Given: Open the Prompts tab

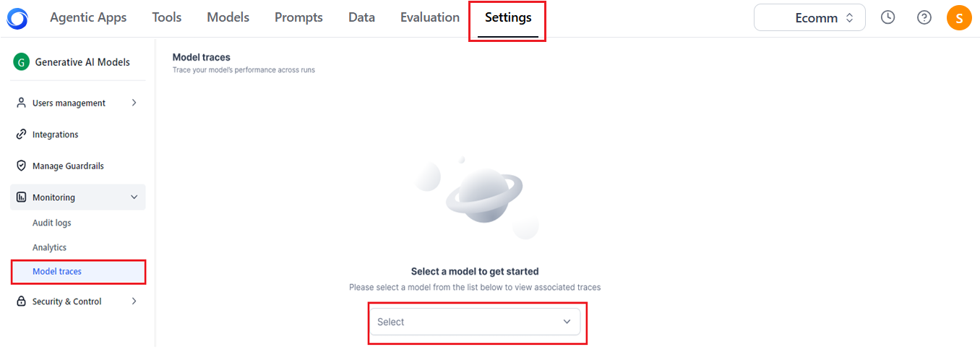Looking at the screenshot, I should pos(298,17).
